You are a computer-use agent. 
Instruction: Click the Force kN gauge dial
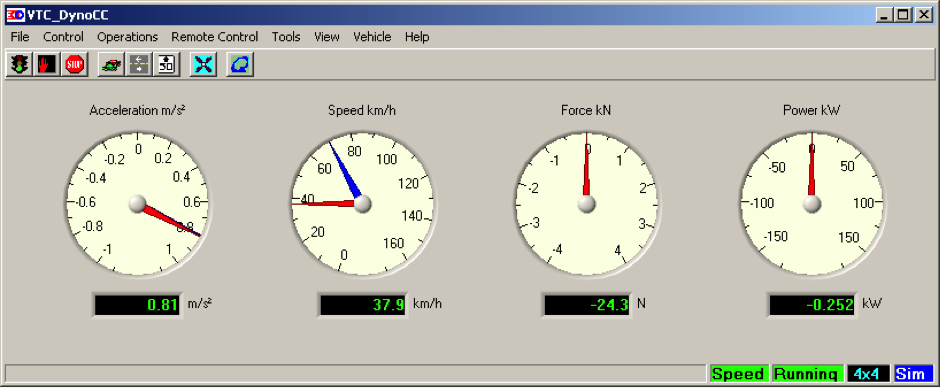click(586, 204)
